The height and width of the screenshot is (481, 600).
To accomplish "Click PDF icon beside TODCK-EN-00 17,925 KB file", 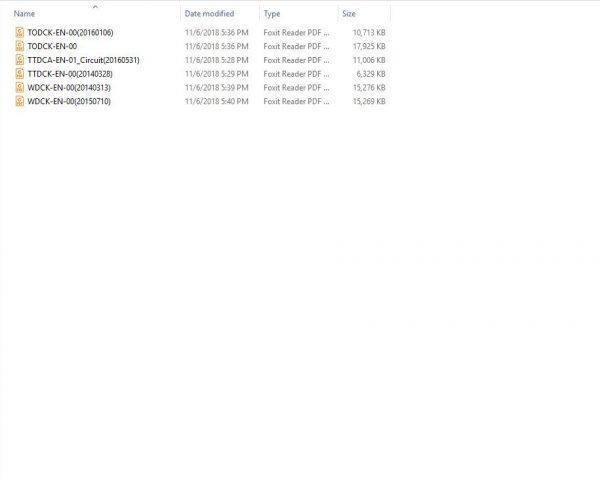I will [20, 46].
